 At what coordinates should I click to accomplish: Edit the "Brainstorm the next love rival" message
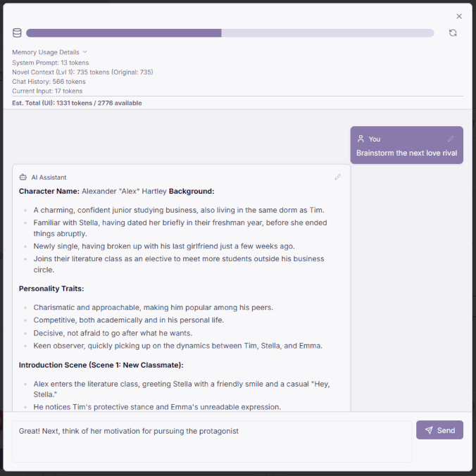coord(451,139)
